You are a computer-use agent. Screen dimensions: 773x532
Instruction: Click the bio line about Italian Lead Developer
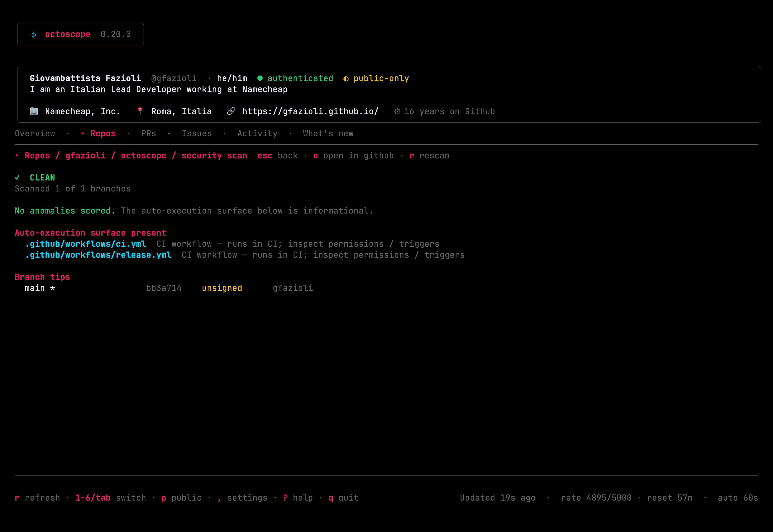pyautogui.click(x=159, y=89)
